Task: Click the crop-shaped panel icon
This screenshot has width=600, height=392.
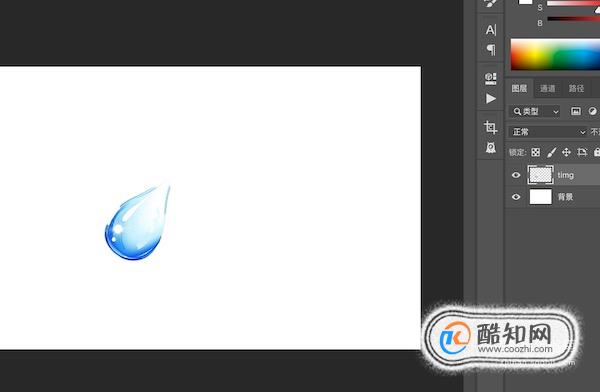Action: (x=490, y=127)
